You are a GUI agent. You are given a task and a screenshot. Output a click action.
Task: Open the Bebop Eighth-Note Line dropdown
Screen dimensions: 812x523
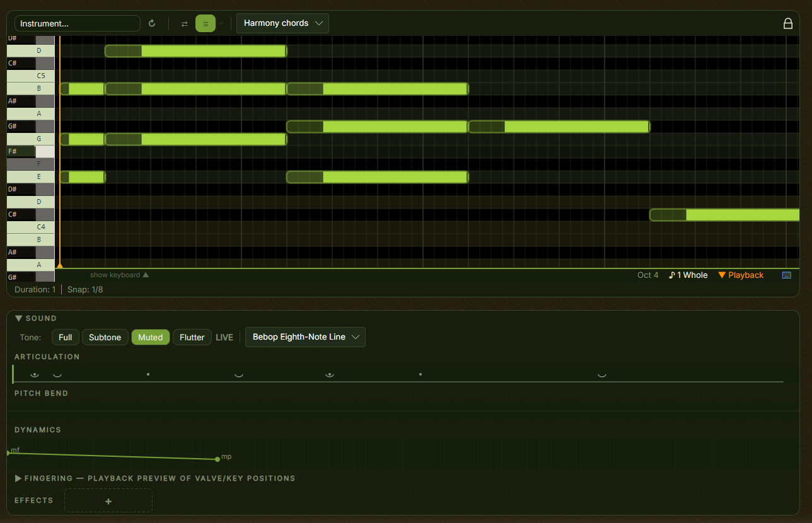305,337
